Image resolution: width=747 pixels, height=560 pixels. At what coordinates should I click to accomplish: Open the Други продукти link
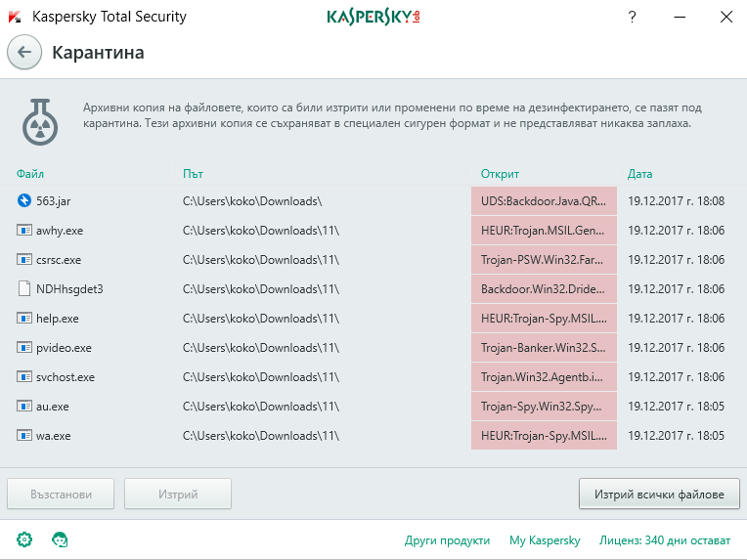tap(447, 540)
